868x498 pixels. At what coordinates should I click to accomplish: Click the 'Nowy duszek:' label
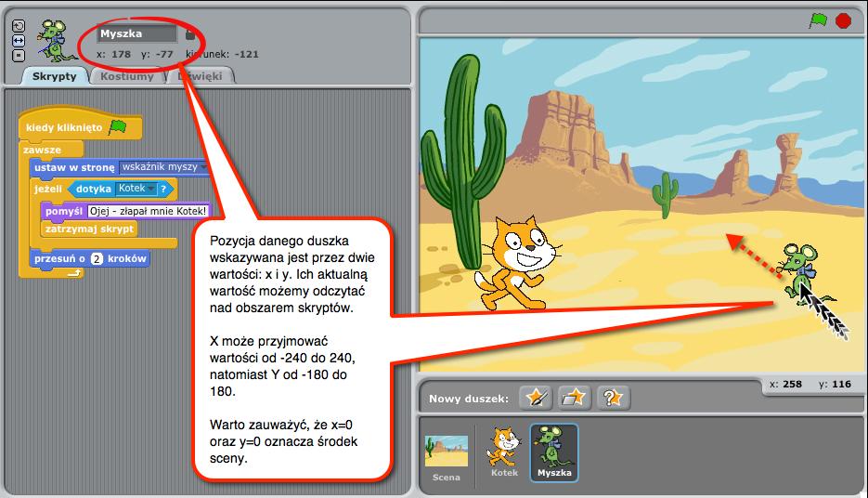pyautogui.click(x=469, y=399)
